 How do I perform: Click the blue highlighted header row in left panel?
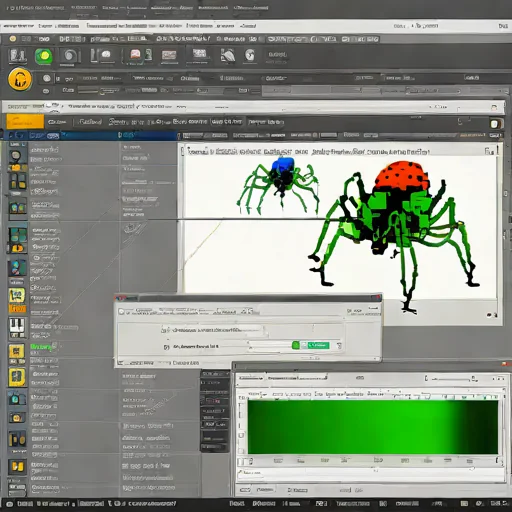pyautogui.click(x=90, y=135)
